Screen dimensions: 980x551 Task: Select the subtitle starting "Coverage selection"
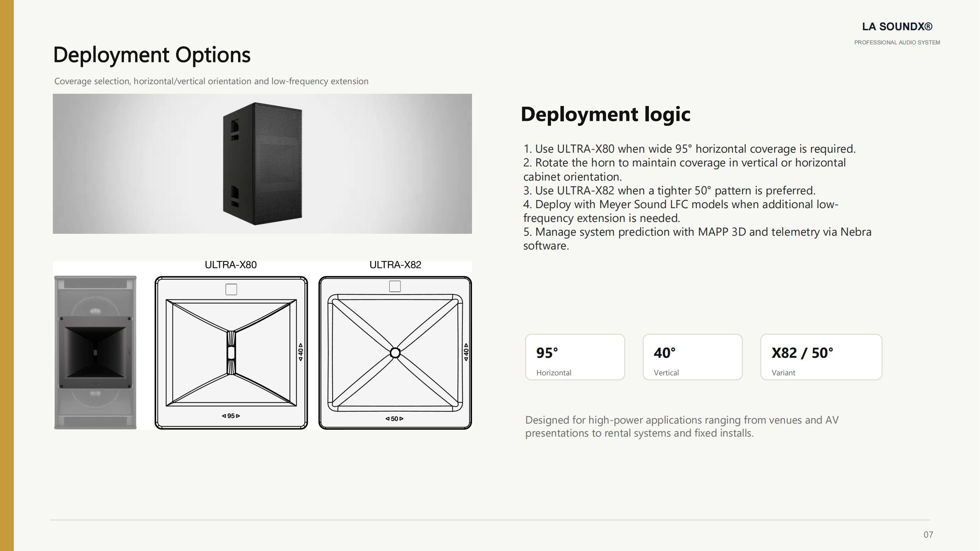pyautogui.click(x=211, y=81)
